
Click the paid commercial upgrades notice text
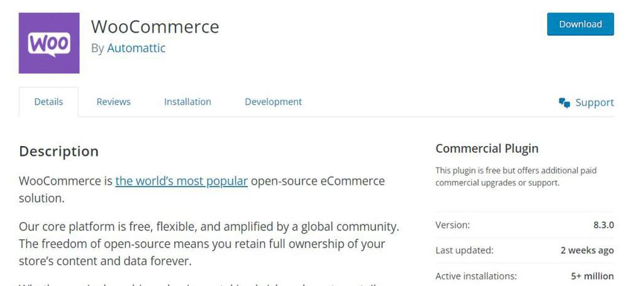516,176
